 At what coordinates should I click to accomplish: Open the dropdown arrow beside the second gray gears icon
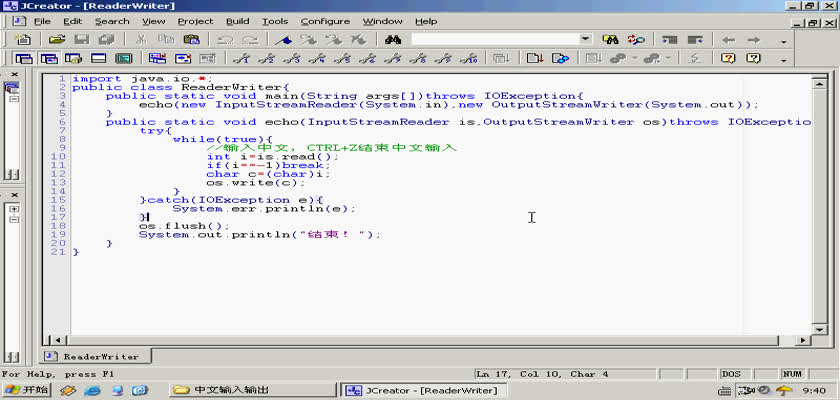(x=668, y=58)
